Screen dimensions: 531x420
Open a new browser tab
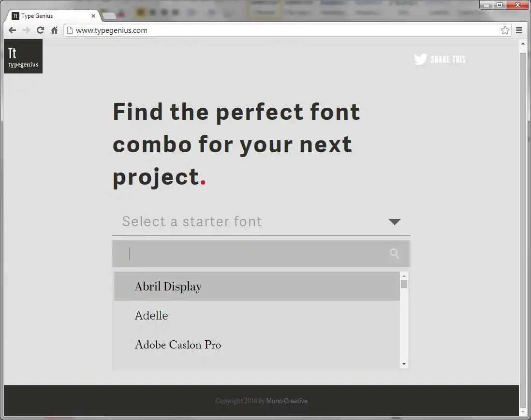[109, 16]
